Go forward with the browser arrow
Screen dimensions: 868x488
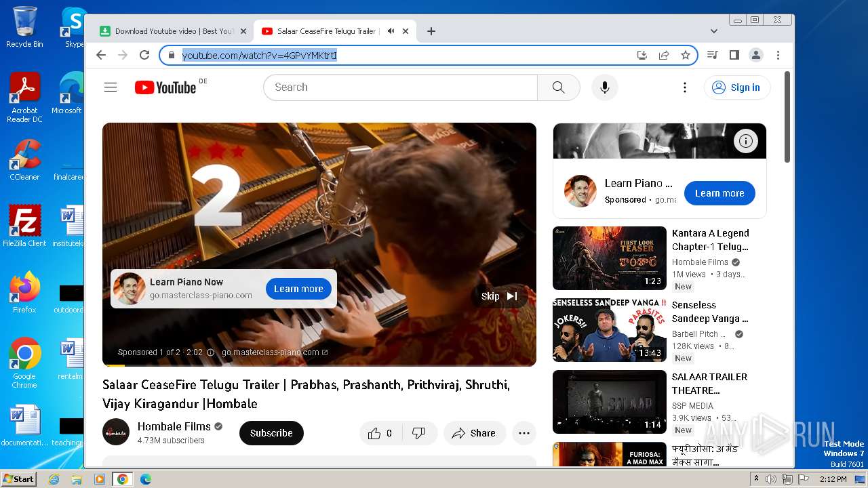tap(123, 55)
